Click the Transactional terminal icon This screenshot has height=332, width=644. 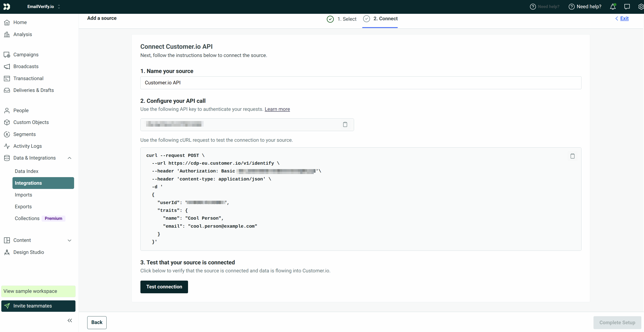(7, 79)
